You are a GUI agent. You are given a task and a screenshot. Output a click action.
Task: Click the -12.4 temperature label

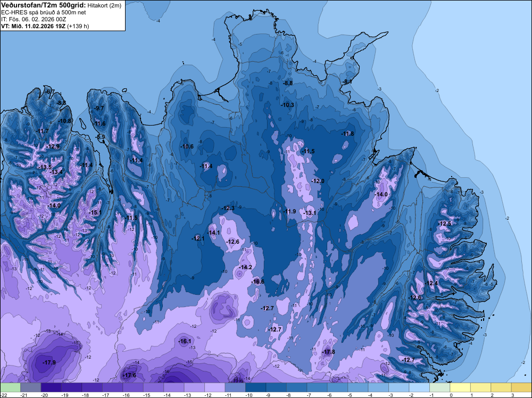(431, 283)
